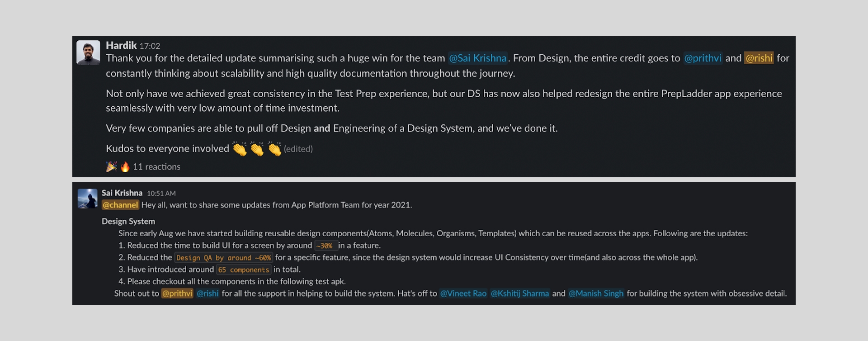Click the first clapping hands emoji

pyautogui.click(x=240, y=149)
